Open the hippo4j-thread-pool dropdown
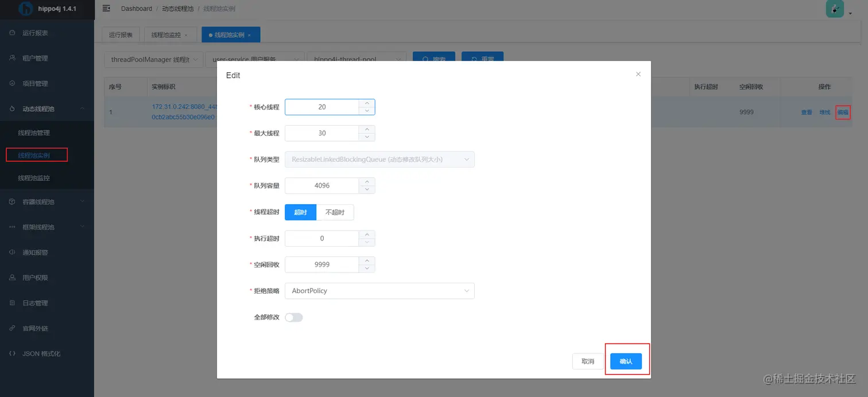This screenshot has width=868, height=397. coord(356,60)
